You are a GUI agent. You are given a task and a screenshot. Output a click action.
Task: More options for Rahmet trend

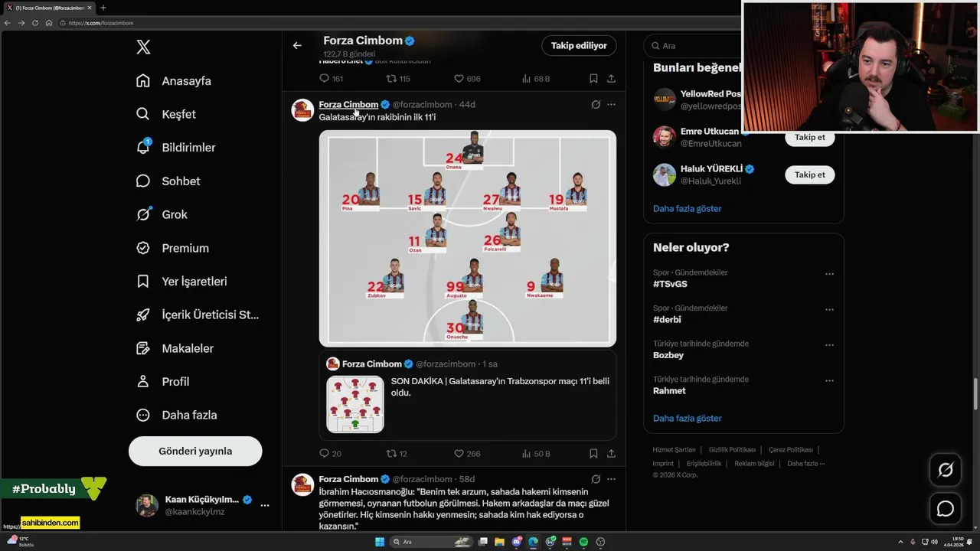(x=829, y=380)
